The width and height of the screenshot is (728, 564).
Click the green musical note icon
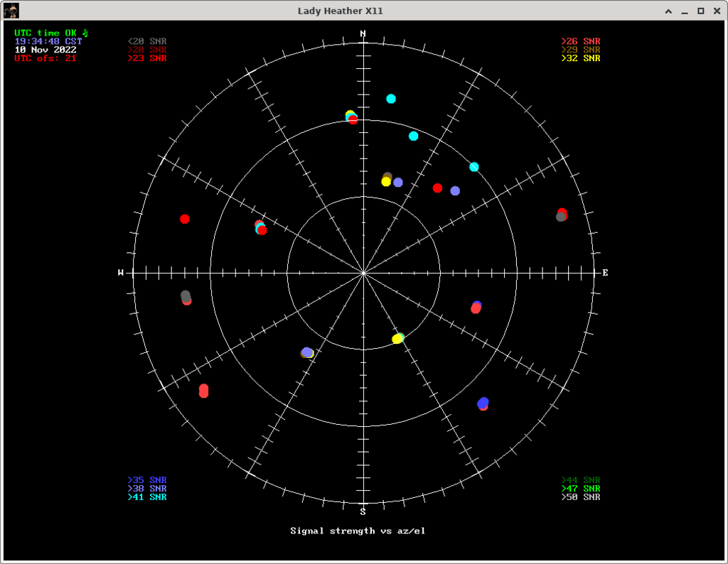click(85, 33)
